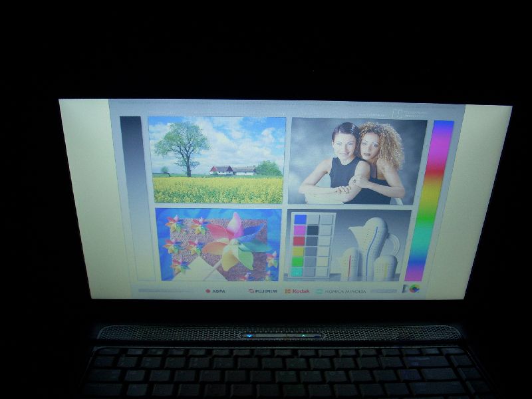Click the black swatch in color chart
This screenshot has height=399, width=532.
point(313,230)
